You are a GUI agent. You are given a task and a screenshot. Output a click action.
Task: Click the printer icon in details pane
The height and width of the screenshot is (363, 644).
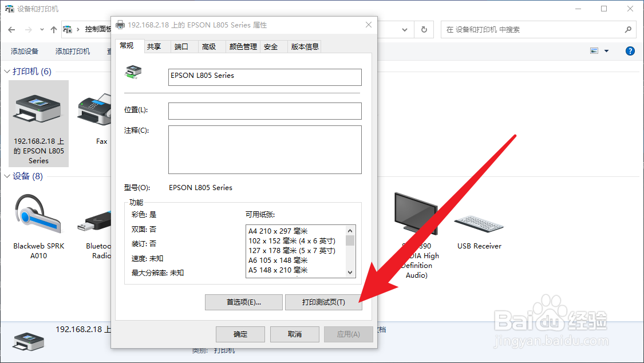coord(28,342)
